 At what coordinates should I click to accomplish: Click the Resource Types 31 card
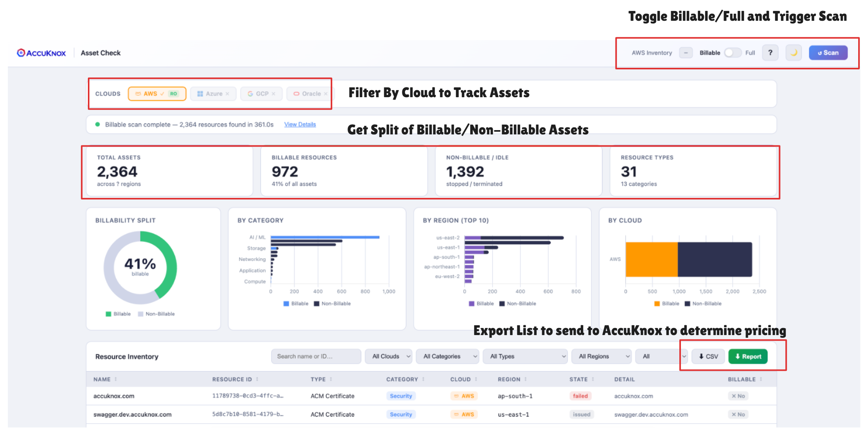point(693,171)
